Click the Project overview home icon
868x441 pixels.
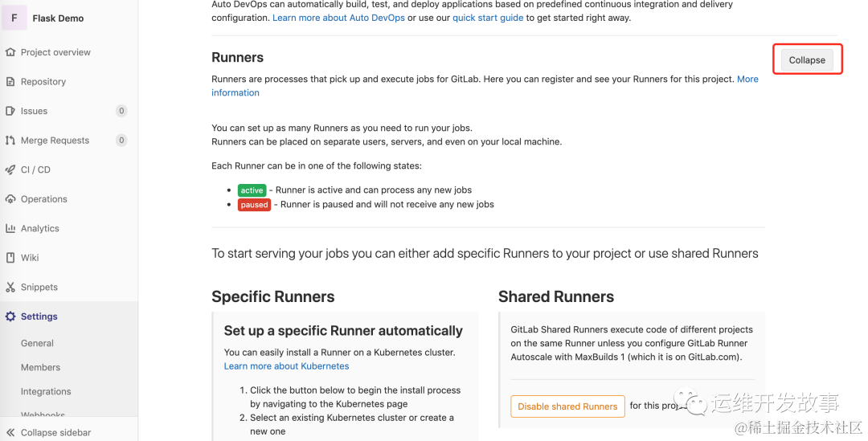point(10,52)
